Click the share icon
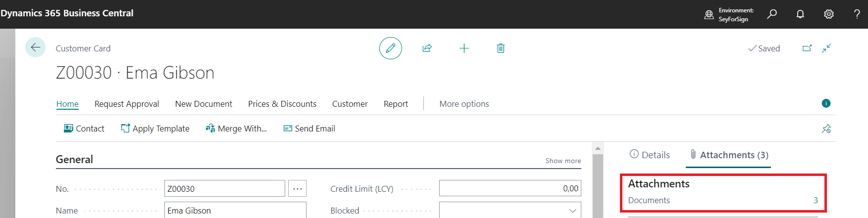 coord(427,48)
